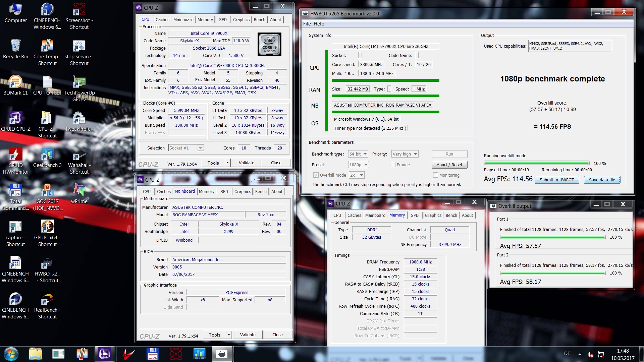Open the capture shortcut icon

[15, 234]
